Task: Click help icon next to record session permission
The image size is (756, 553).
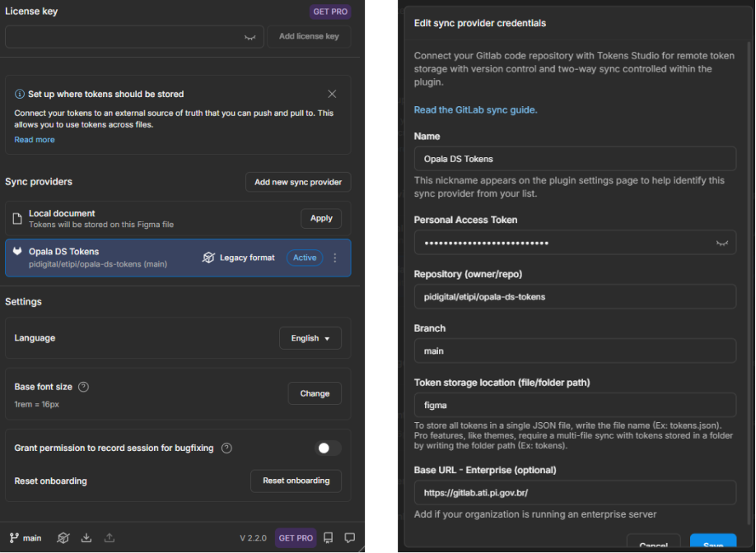Action: click(x=227, y=448)
